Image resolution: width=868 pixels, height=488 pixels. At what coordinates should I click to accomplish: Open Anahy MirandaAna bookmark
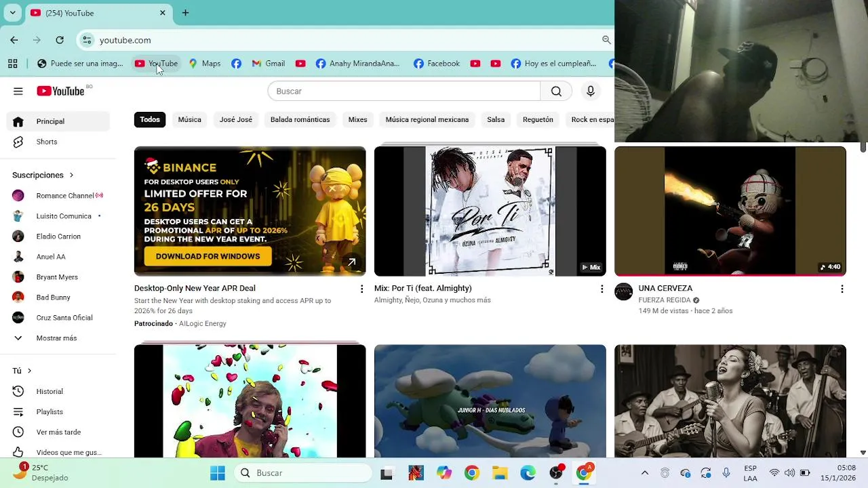(x=357, y=64)
